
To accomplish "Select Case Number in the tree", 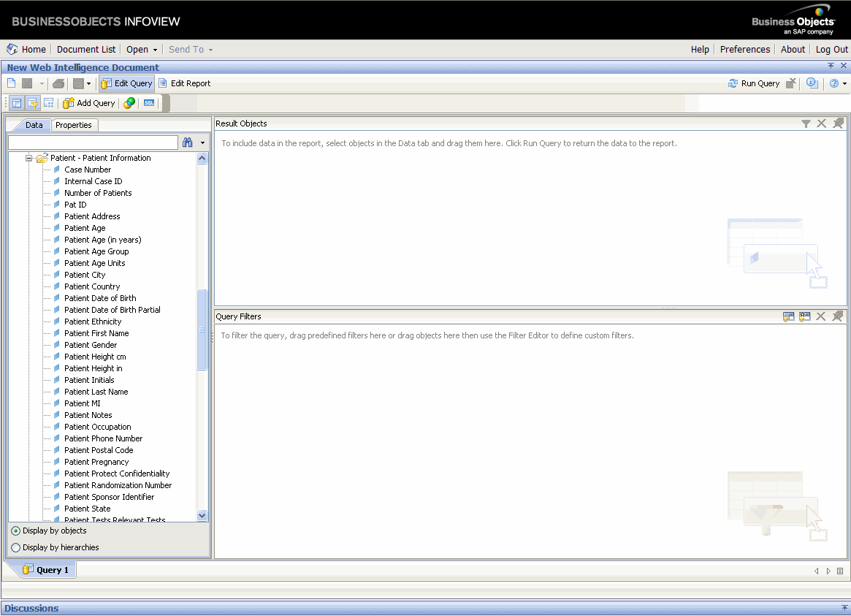I will 88,170.
